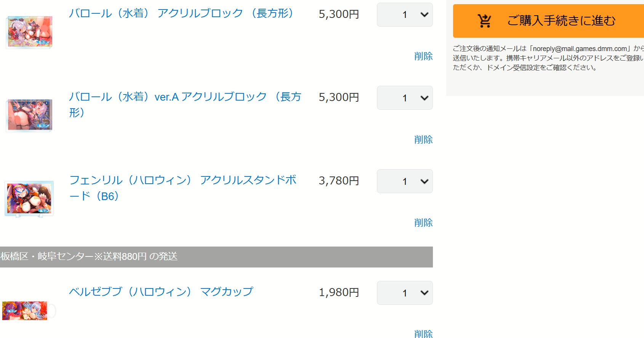644x338 pixels.
Task: Open quantity dropdown for バロール（水着）アクリルブロック
Action: click(405, 15)
